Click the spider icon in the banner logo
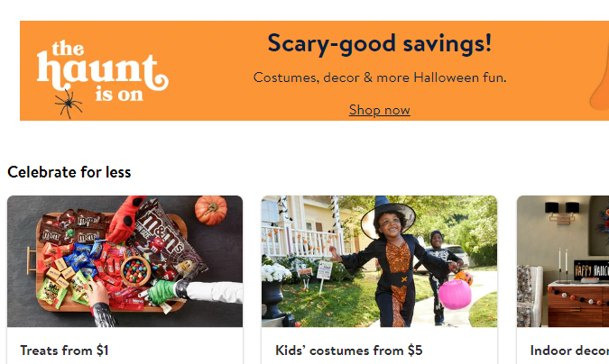The height and width of the screenshot is (364, 609). tap(68, 107)
